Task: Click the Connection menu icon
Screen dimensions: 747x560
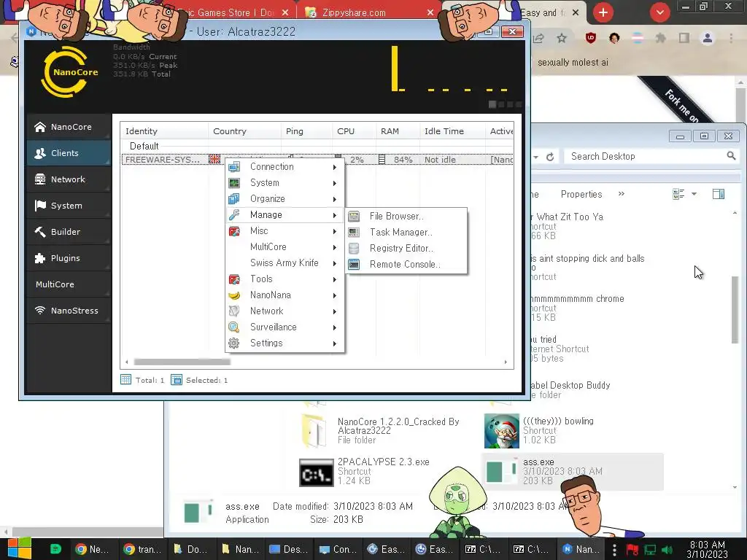Action: coord(234,167)
